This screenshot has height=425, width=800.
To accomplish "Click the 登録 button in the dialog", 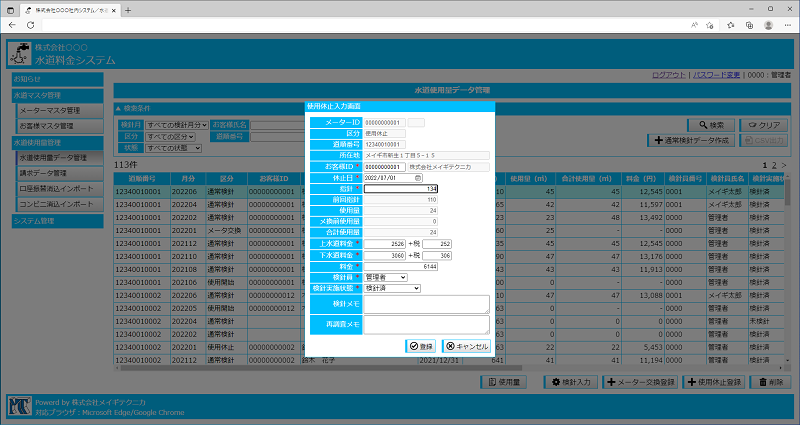I will 420,346.
